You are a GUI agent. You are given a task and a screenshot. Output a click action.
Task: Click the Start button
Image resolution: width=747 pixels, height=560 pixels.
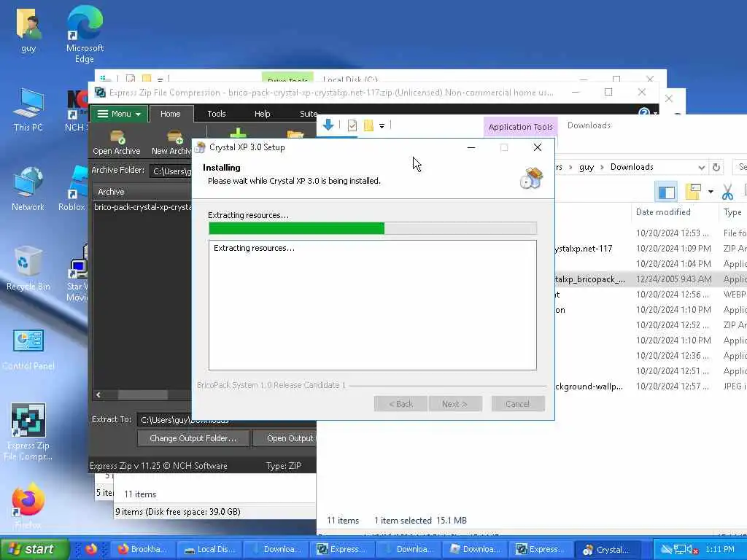[x=34, y=549]
